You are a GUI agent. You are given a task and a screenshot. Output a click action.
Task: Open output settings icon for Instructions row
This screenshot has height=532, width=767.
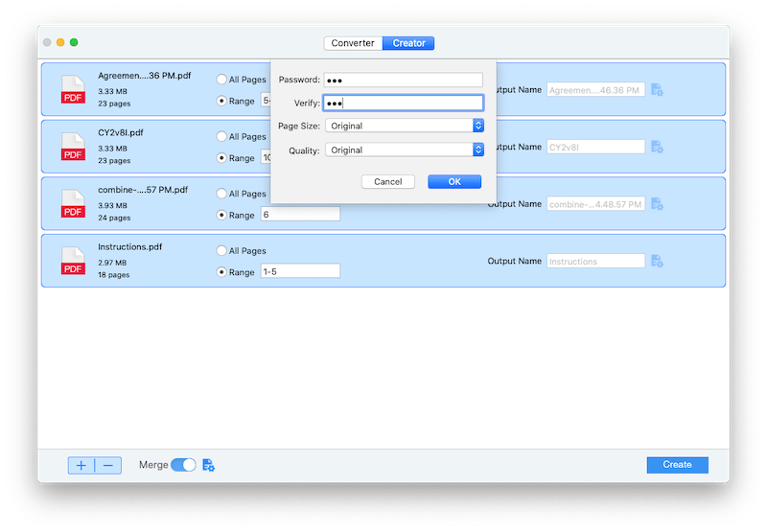coord(657,261)
